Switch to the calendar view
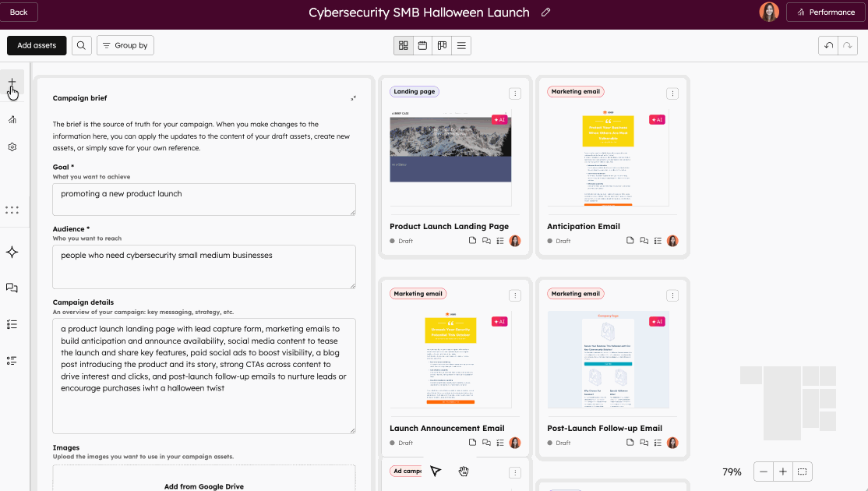This screenshot has width=868, height=491. pos(422,46)
